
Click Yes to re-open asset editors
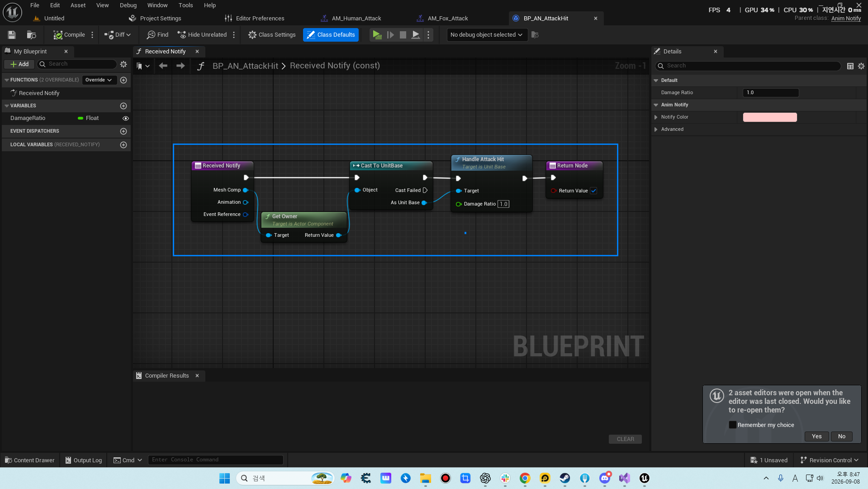pos(816,436)
